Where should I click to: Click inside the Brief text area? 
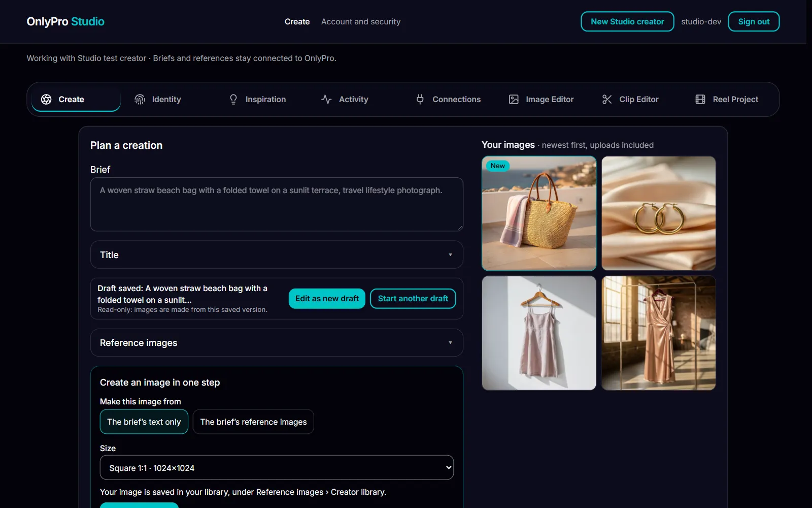(x=277, y=204)
